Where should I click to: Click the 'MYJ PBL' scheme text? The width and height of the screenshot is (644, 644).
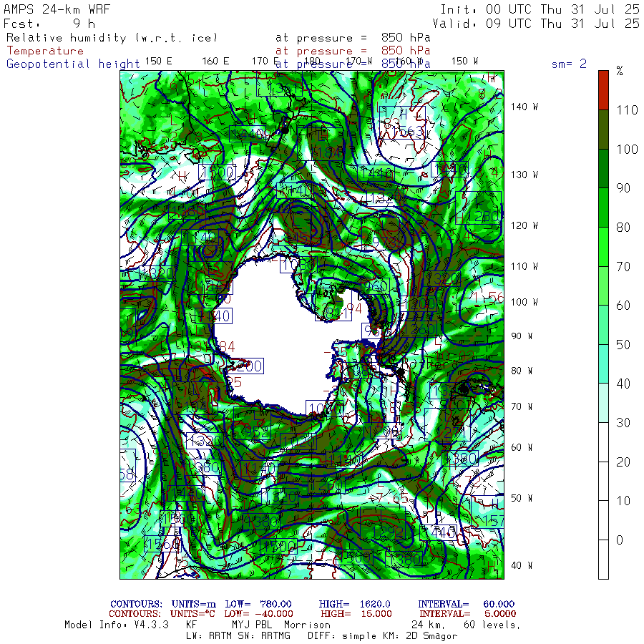pos(250,625)
